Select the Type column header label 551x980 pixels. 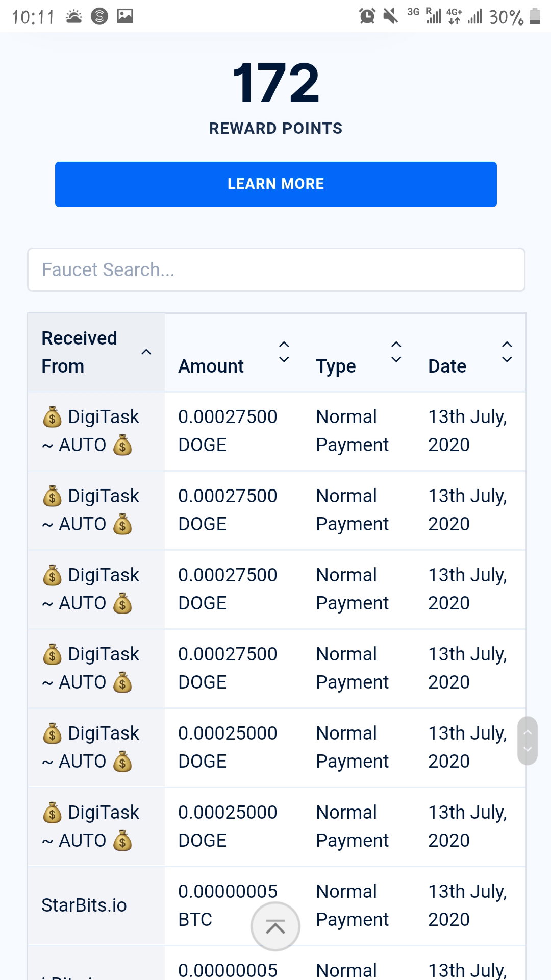336,366
